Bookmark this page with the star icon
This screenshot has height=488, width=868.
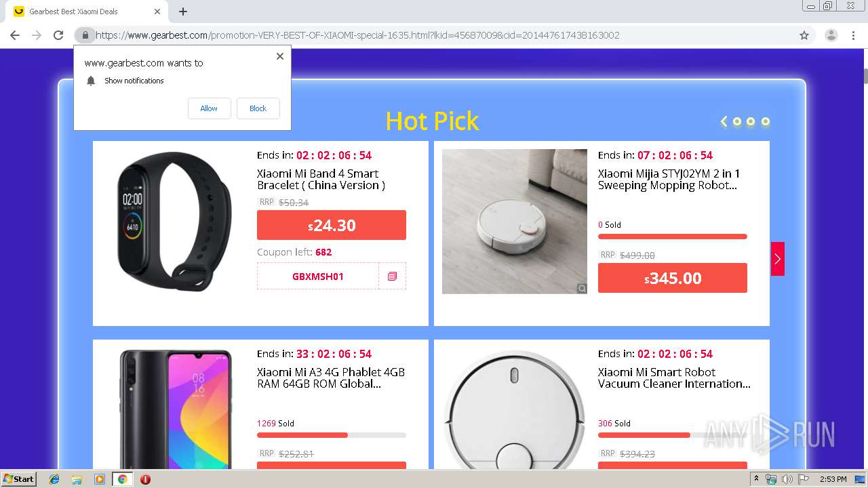tap(804, 35)
